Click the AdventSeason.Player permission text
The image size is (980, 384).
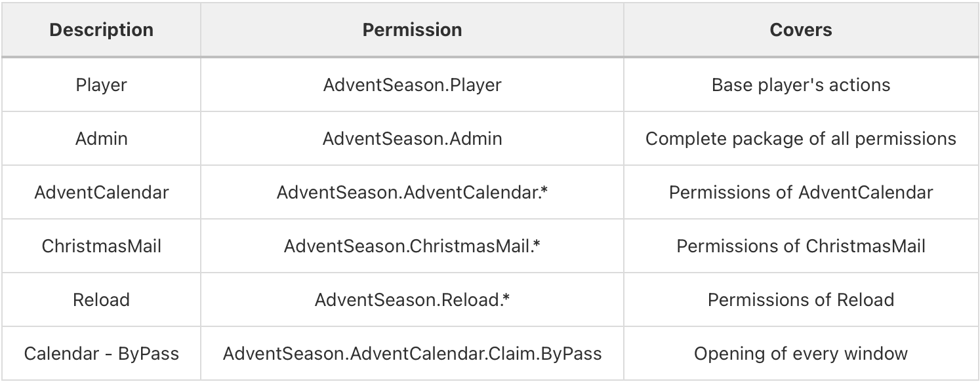(412, 85)
